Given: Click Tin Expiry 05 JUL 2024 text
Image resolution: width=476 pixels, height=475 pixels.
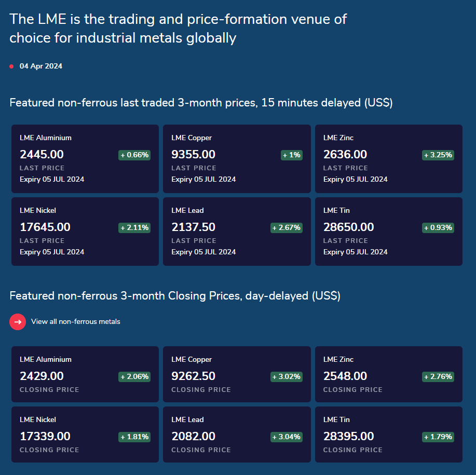Looking at the screenshot, I should tap(356, 252).
